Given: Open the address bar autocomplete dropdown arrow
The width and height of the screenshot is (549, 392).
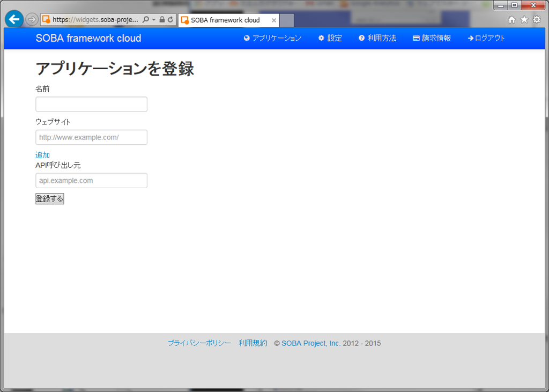Looking at the screenshot, I should click(x=154, y=20).
